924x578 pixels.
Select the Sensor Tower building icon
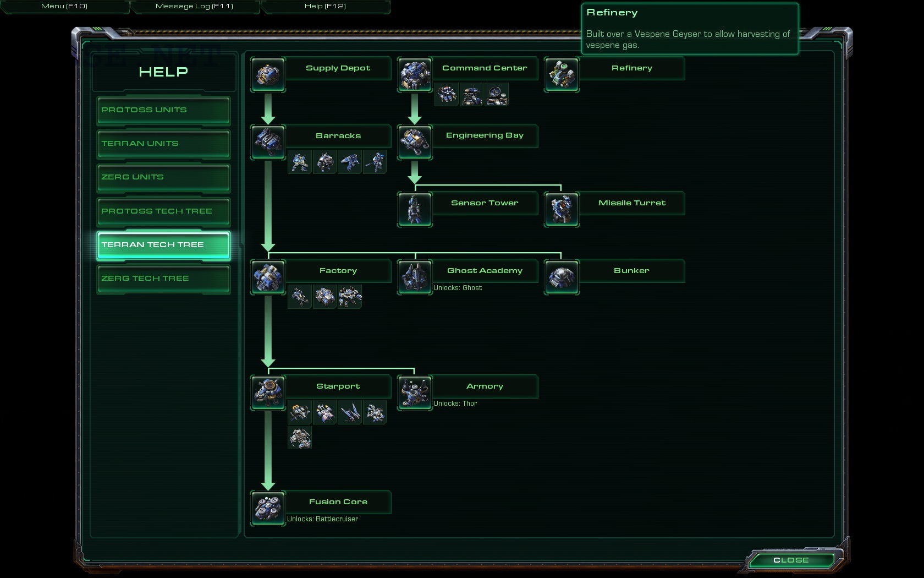point(415,209)
